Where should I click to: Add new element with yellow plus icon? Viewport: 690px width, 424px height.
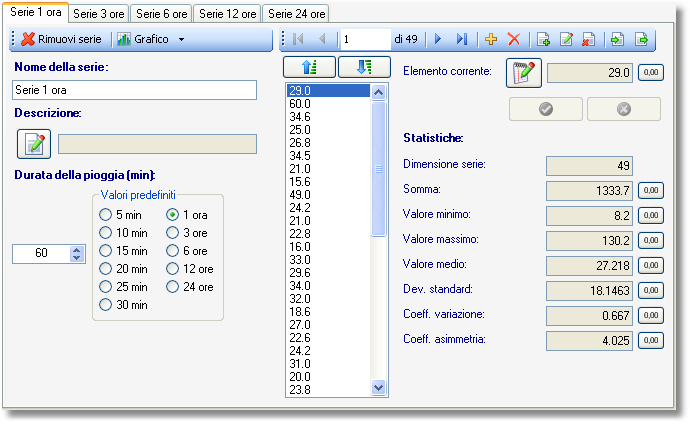point(491,39)
